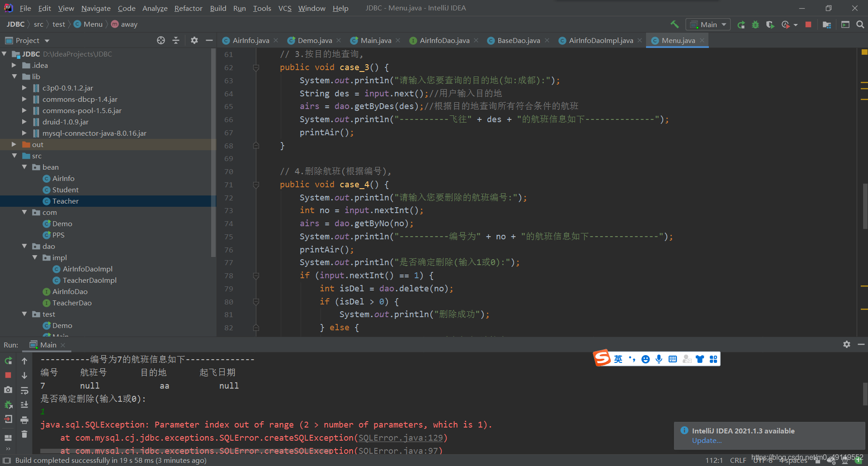Select AirInfoDaoImpl in project tree

pyautogui.click(x=87, y=269)
